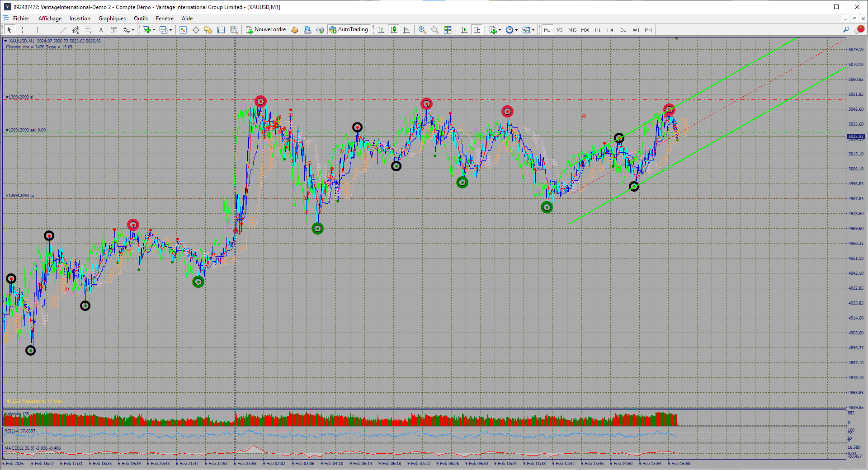Open the Data Window crosshair-circle icon

[196, 30]
